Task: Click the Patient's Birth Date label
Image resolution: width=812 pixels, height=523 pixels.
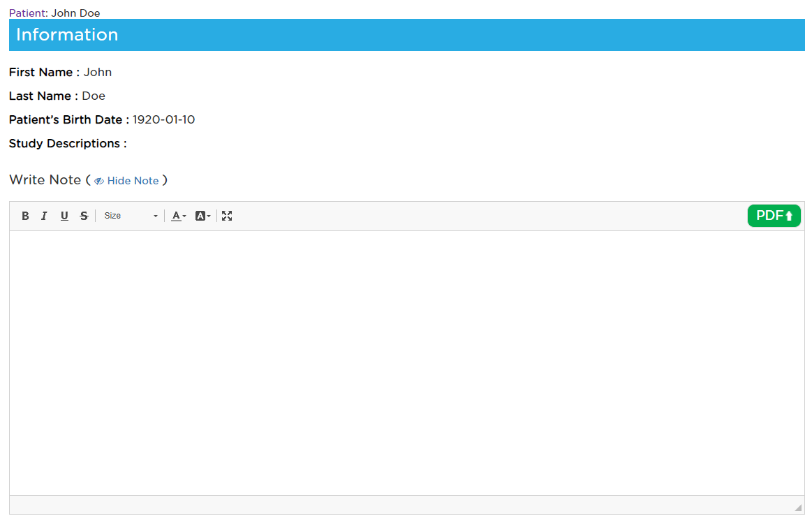Action: pyautogui.click(x=68, y=119)
